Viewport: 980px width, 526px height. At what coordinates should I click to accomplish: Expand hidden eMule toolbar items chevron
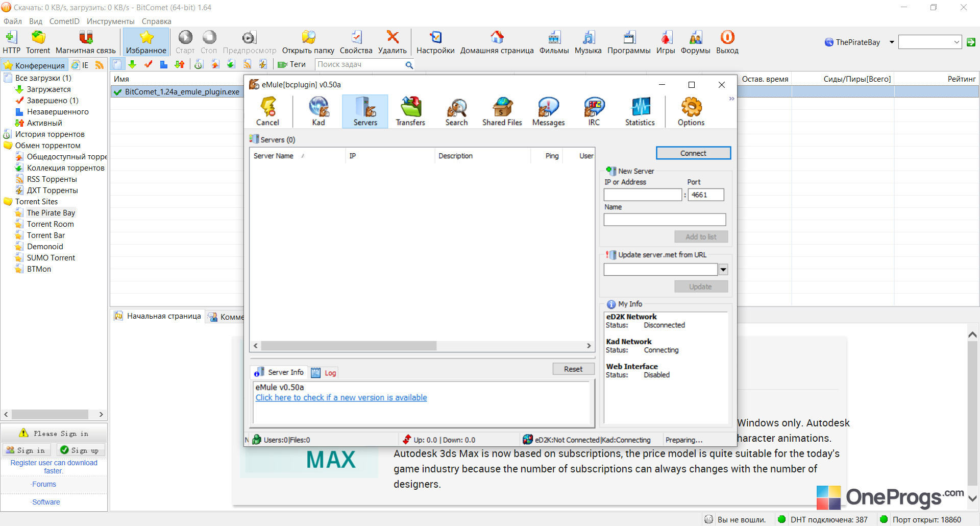731,99
